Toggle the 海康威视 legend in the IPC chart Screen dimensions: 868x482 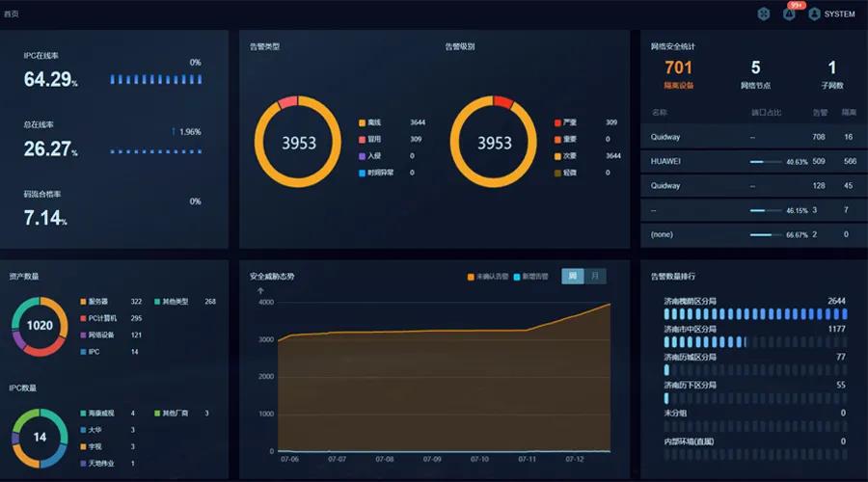[x=81, y=414]
